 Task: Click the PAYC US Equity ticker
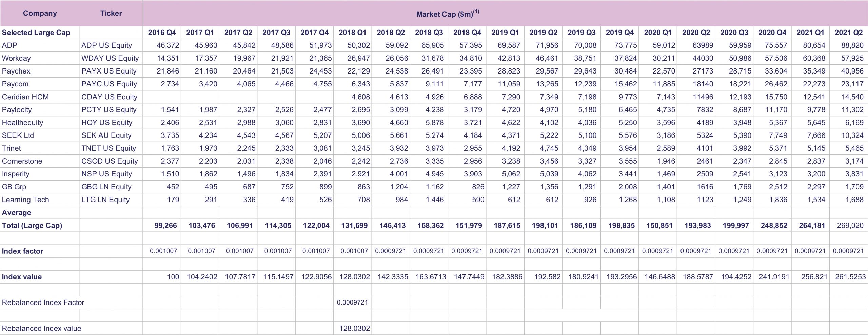[109, 84]
